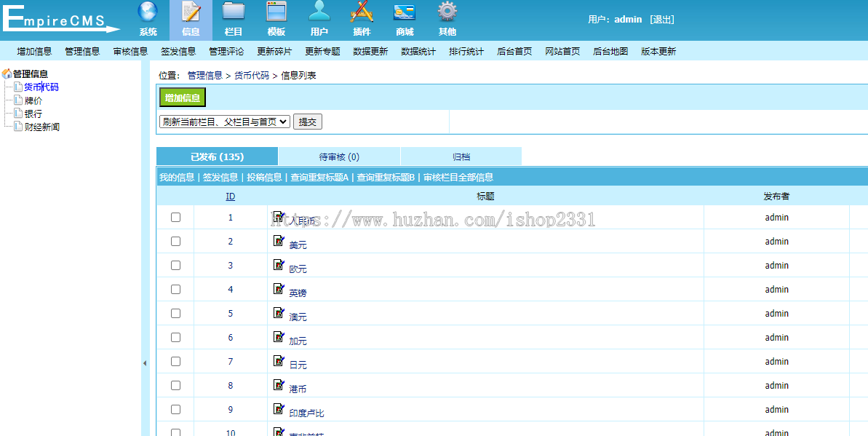Open 网站首页 in the submenu bar
The image size is (868, 436).
(x=562, y=51)
